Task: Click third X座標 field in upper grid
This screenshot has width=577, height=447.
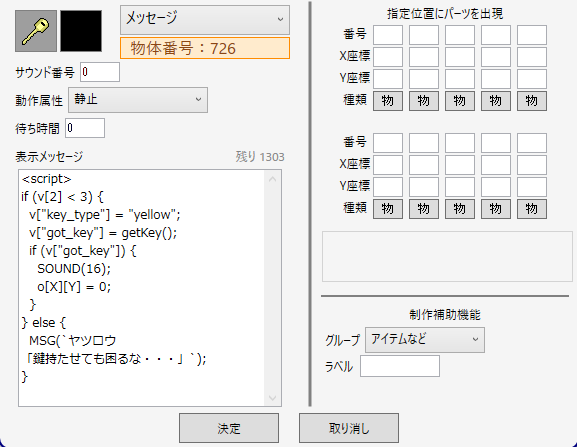Action: (x=460, y=57)
